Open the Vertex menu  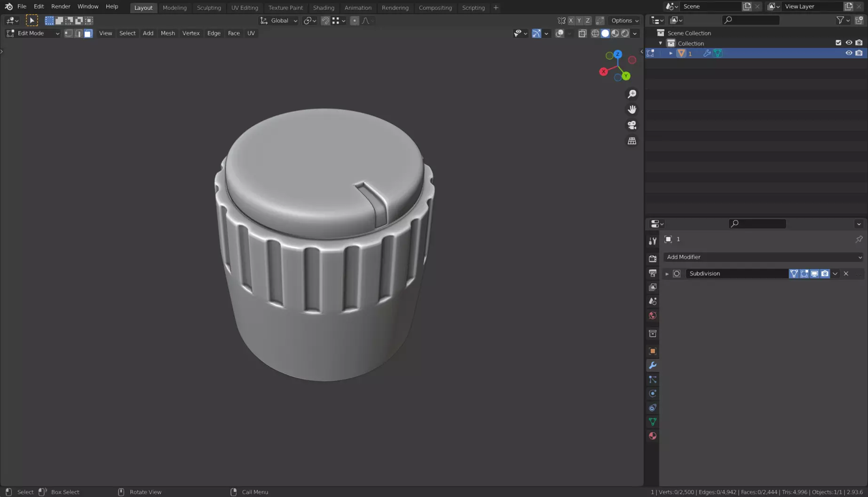(191, 33)
